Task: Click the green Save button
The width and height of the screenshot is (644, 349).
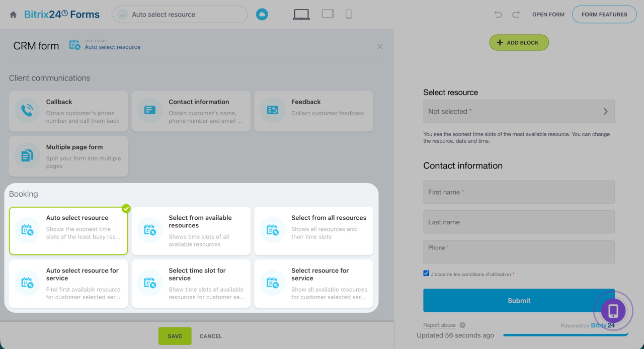Action: click(x=175, y=336)
